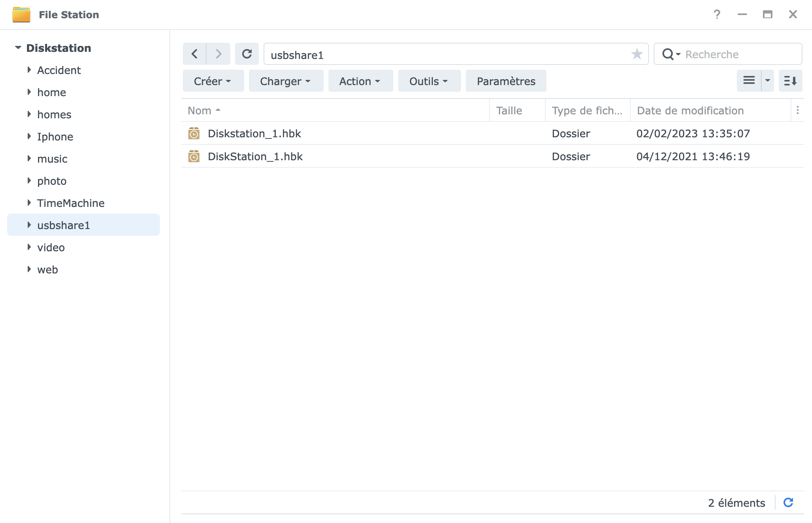Star the current path as favorite
This screenshot has width=812, height=523.
click(637, 54)
